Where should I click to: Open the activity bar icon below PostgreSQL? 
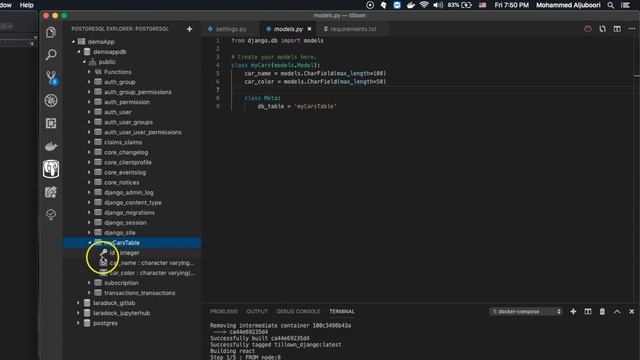click(51, 192)
